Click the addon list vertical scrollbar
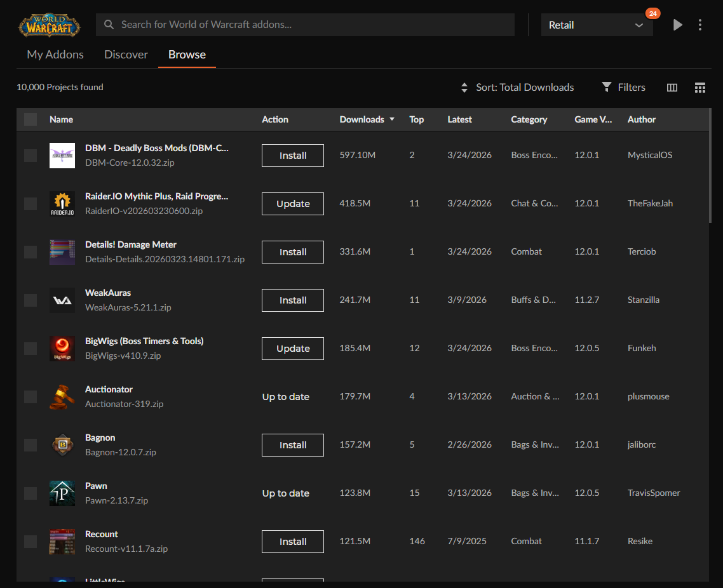Image resolution: width=723 pixels, height=588 pixels. point(710,166)
